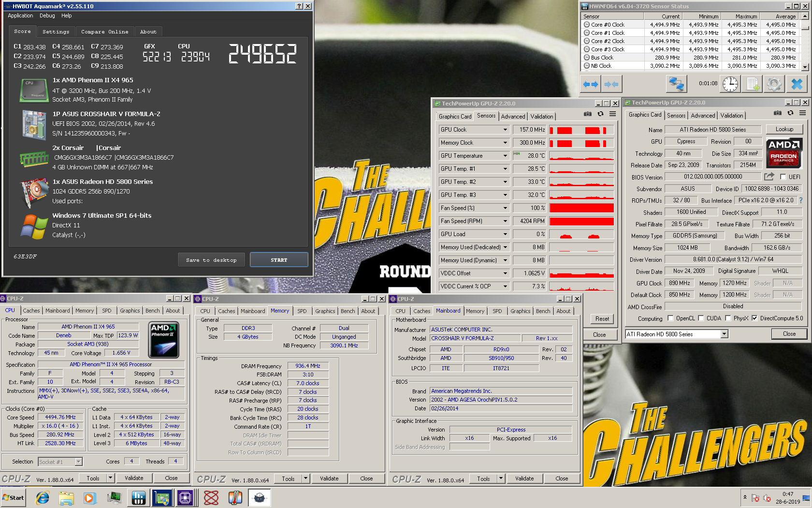Click Validate in CPU-Z Mainboard window

524,479
